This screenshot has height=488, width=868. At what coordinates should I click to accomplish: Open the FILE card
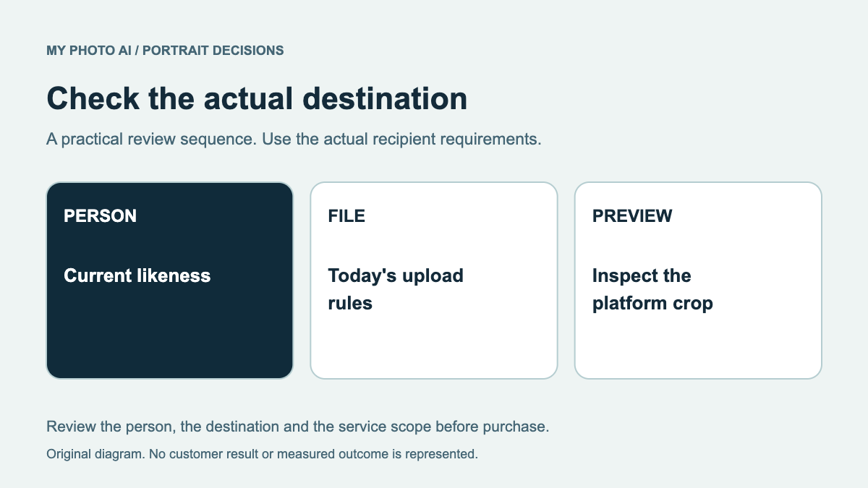pos(434,281)
